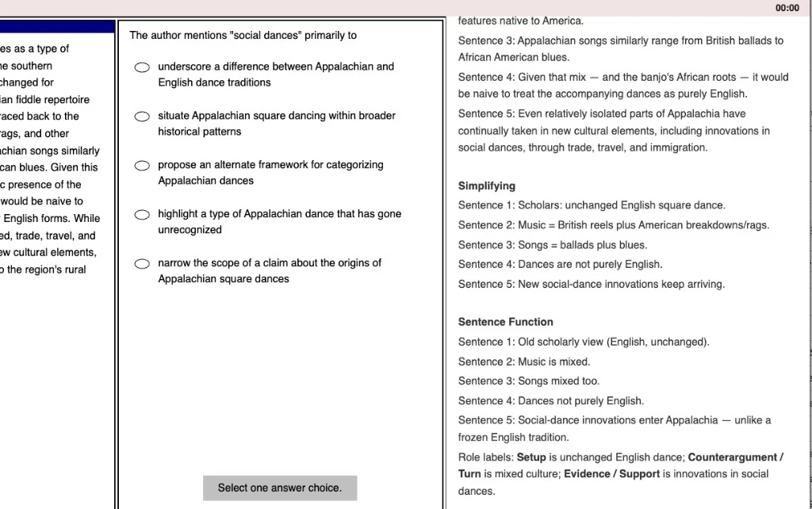Click the bold 'Evidence / Support' role label
812x509 pixels.
pos(611,474)
